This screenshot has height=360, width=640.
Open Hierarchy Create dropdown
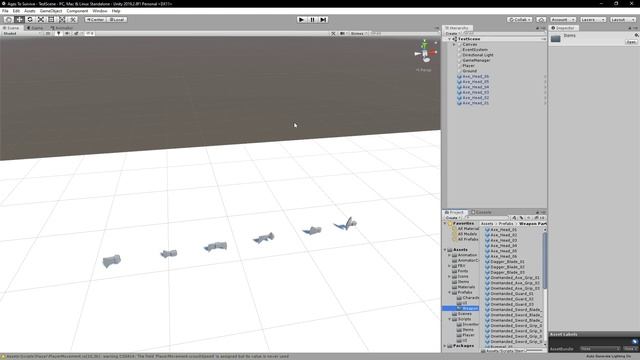[452, 33]
